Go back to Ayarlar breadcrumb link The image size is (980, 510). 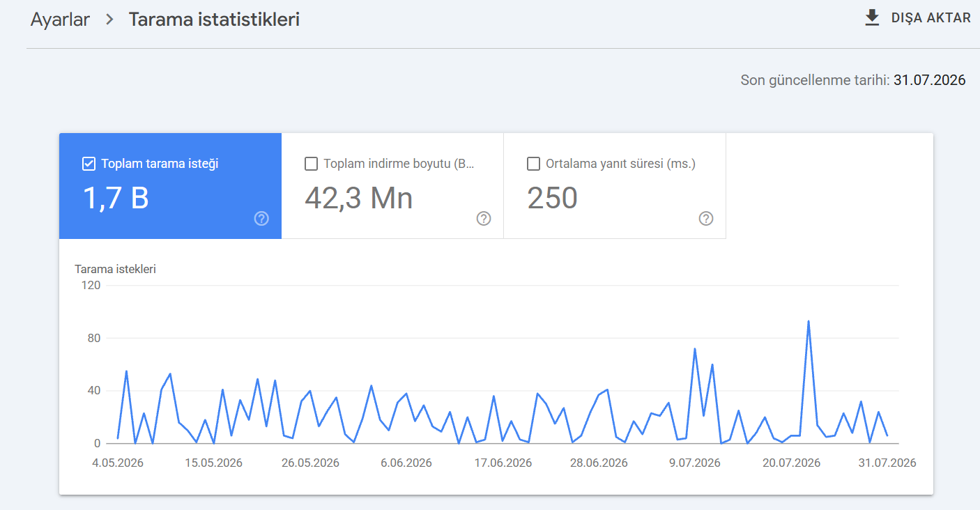[60, 20]
